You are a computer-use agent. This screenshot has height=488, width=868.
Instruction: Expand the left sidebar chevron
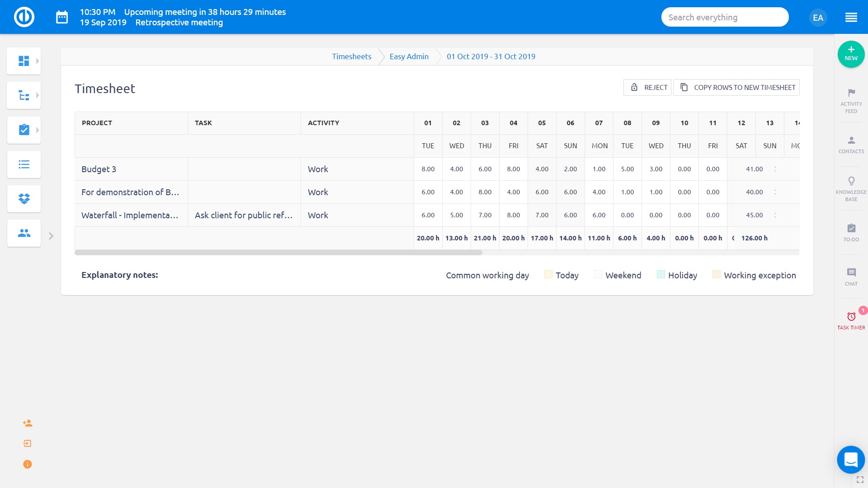(x=51, y=236)
